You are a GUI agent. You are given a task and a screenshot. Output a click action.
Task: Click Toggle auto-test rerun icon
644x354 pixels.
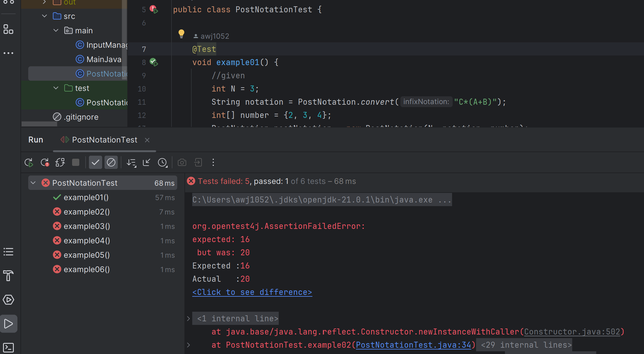point(60,163)
